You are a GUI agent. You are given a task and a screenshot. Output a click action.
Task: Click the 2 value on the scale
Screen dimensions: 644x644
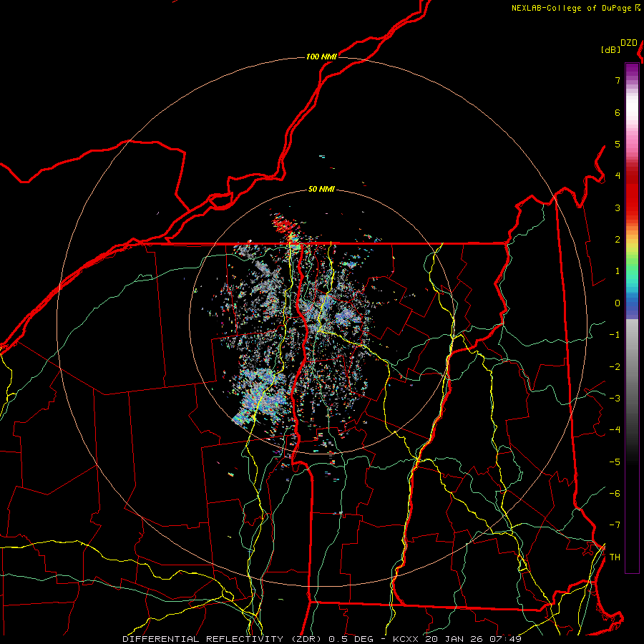click(x=618, y=240)
